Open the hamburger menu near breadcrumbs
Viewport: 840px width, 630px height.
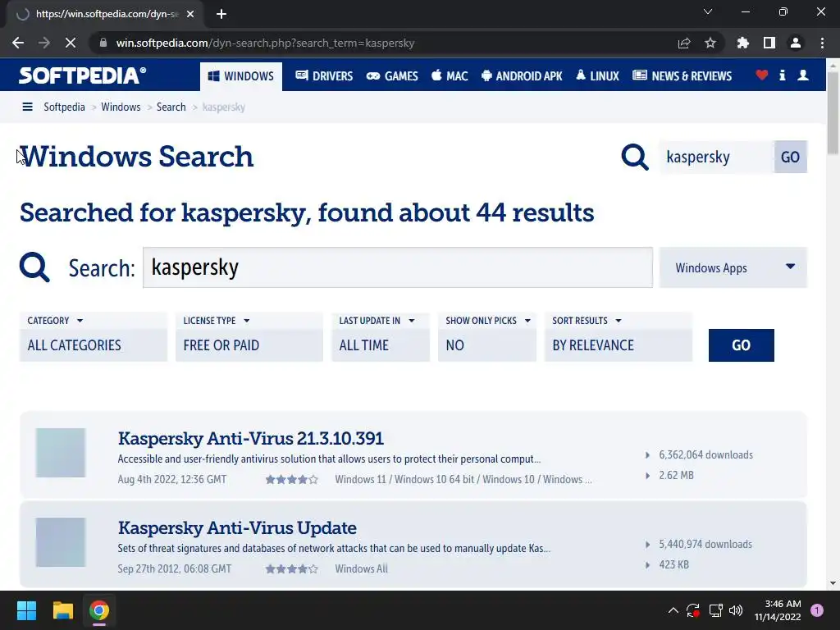coord(27,107)
